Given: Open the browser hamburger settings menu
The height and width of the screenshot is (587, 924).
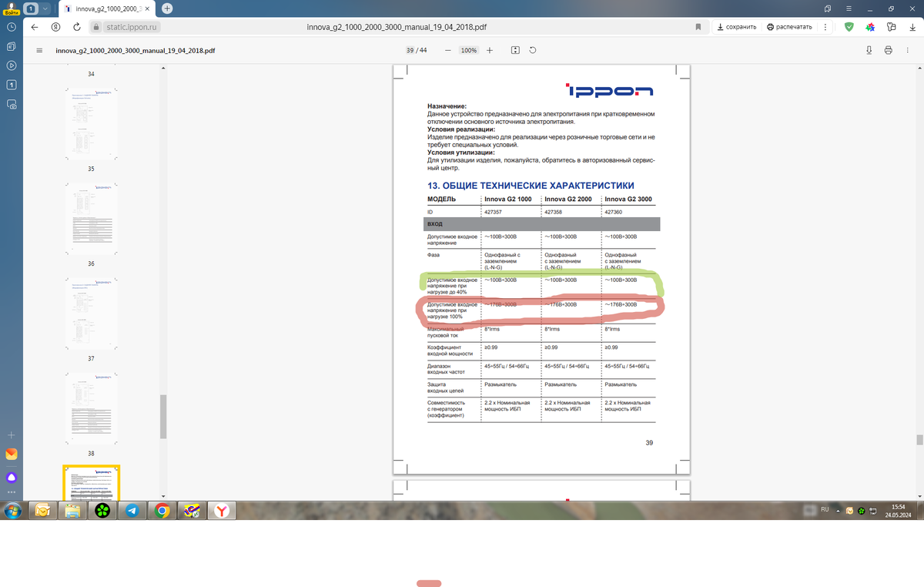Looking at the screenshot, I should pyautogui.click(x=849, y=8).
